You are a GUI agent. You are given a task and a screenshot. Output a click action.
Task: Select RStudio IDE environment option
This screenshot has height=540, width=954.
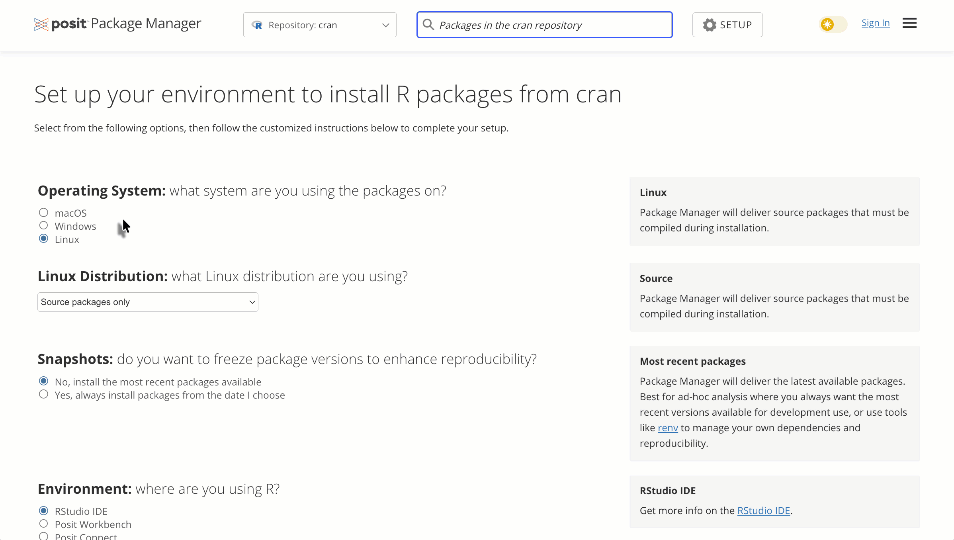(x=43, y=511)
